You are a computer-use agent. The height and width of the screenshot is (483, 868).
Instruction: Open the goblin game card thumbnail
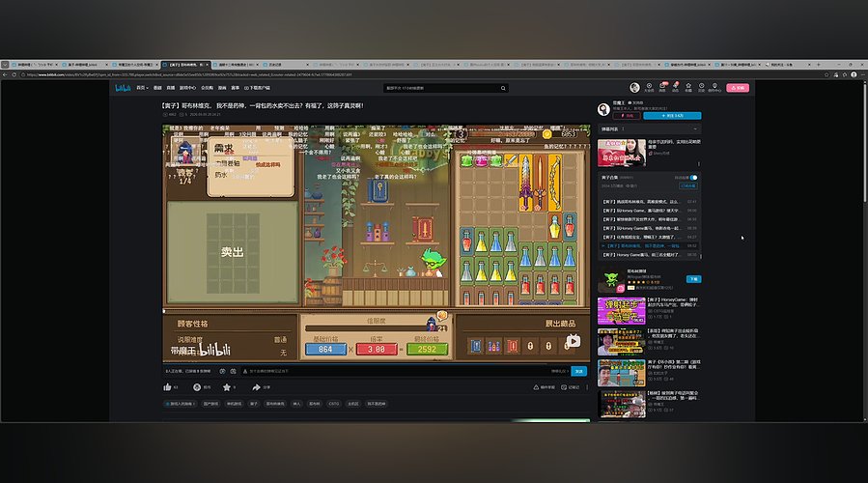tap(612, 280)
